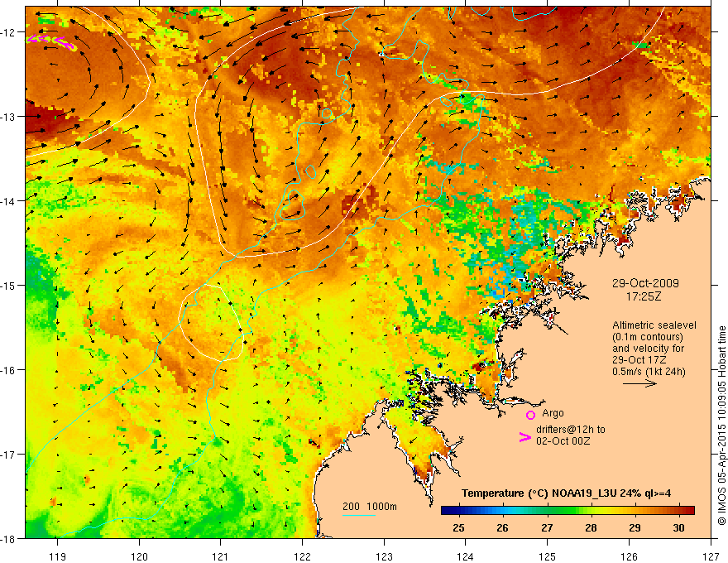Viewport: 728px width, 563px height.
Task: Click the 'Temperature (°C) NOAA19_L3U 24% ql>=4' title
Action: click(567, 493)
